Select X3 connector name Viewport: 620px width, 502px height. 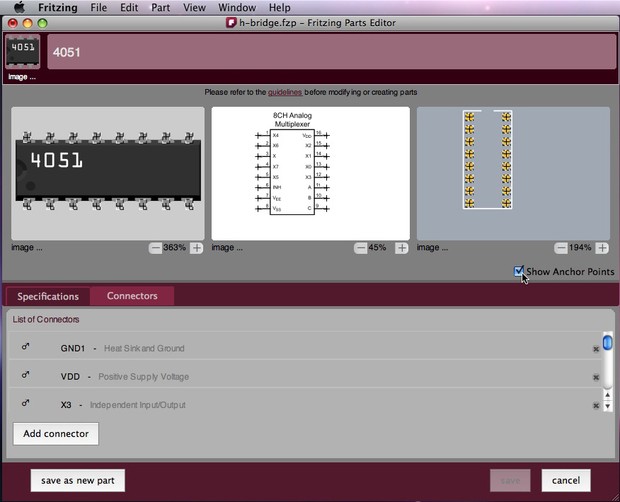click(66, 405)
